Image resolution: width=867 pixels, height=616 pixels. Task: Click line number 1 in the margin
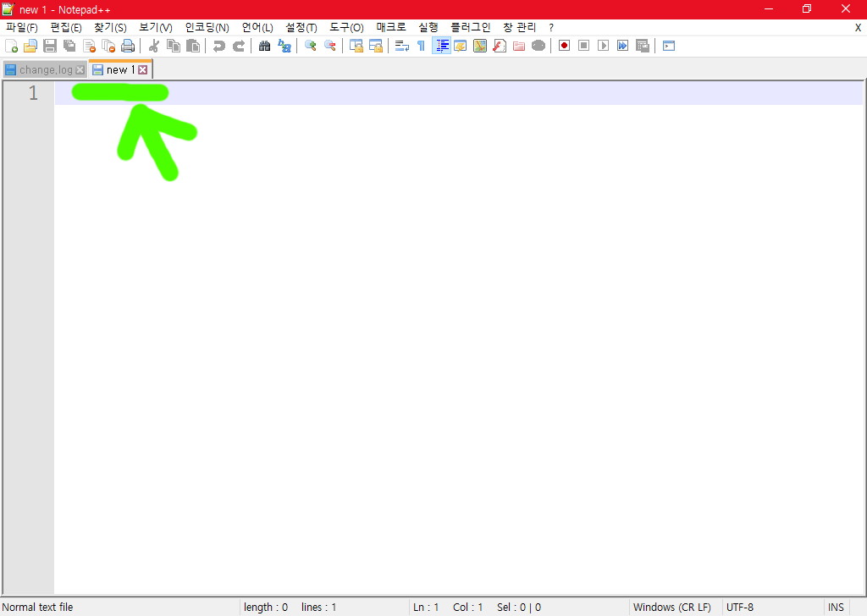(x=33, y=93)
